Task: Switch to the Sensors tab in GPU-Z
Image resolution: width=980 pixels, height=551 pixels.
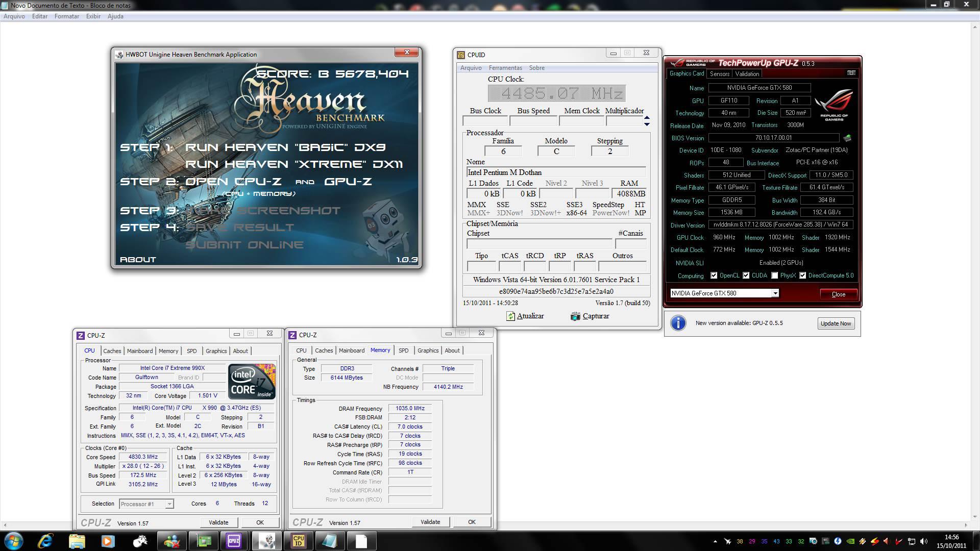Action: pyautogui.click(x=720, y=73)
